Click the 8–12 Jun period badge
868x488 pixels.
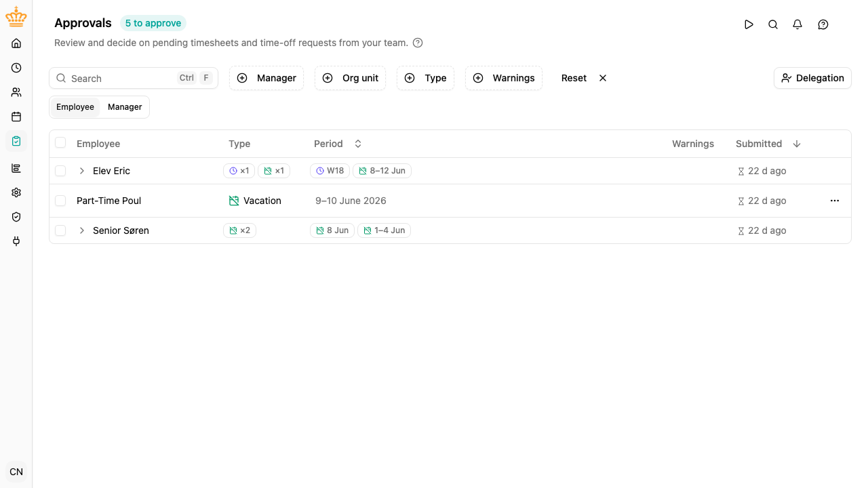tap(382, 171)
